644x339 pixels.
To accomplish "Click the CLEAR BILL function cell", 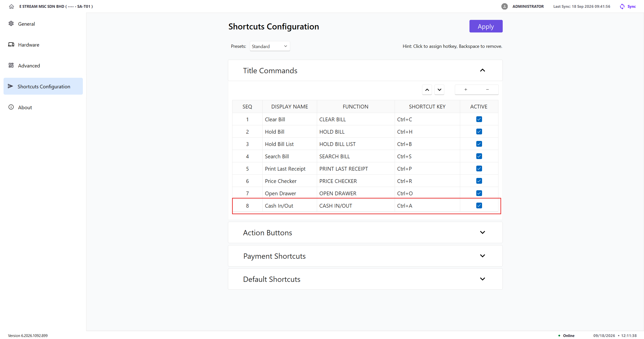I will [x=356, y=119].
